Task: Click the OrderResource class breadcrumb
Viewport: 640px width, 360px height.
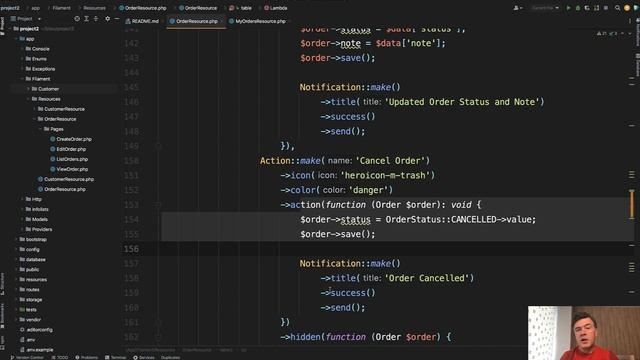Action: 198,8
